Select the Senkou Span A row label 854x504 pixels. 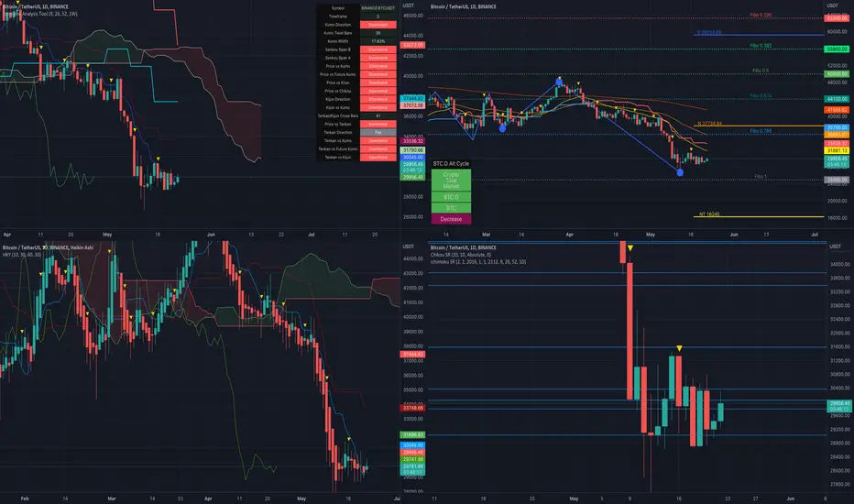click(338, 58)
